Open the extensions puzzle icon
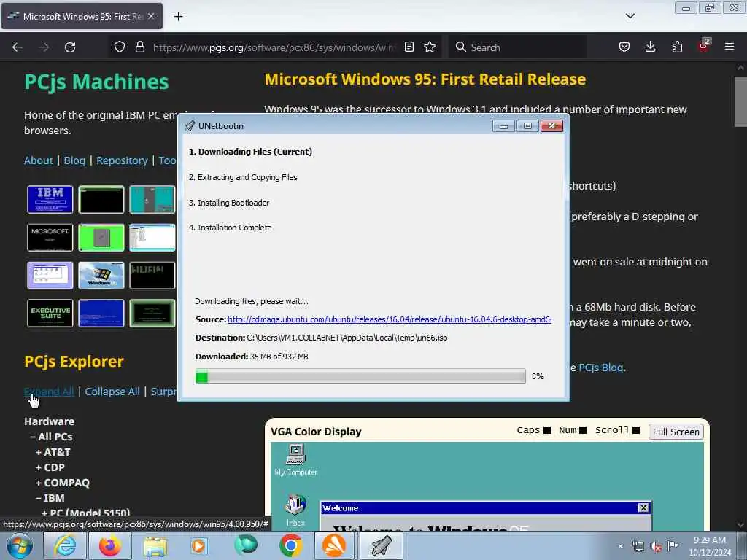This screenshot has height=560, width=747. [677, 47]
